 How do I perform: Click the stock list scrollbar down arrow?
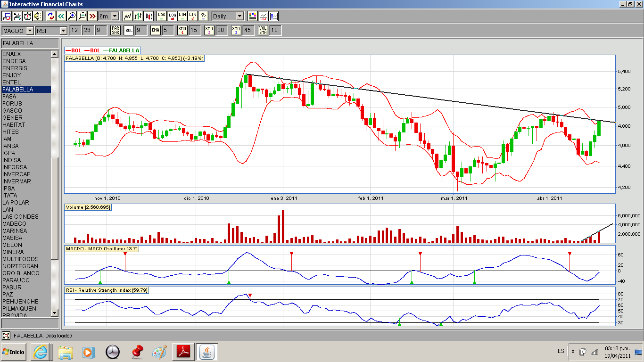[54, 313]
